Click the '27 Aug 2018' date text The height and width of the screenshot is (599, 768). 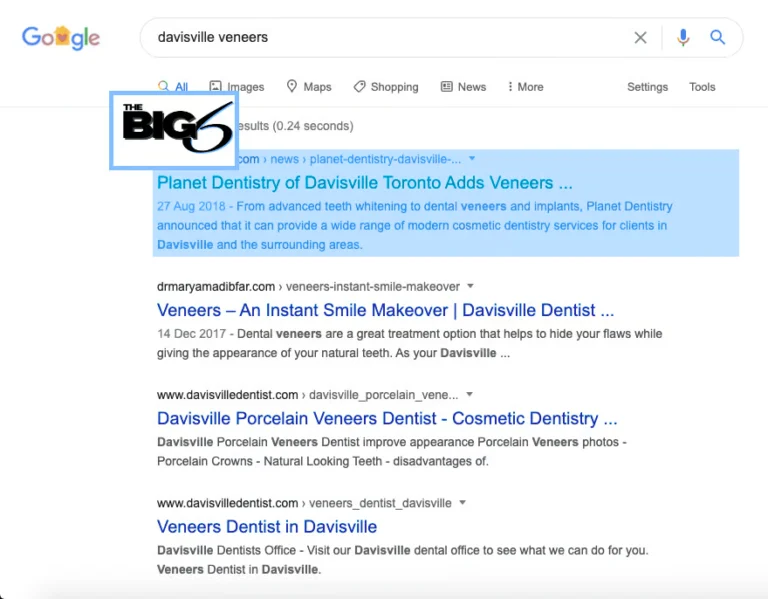click(191, 206)
